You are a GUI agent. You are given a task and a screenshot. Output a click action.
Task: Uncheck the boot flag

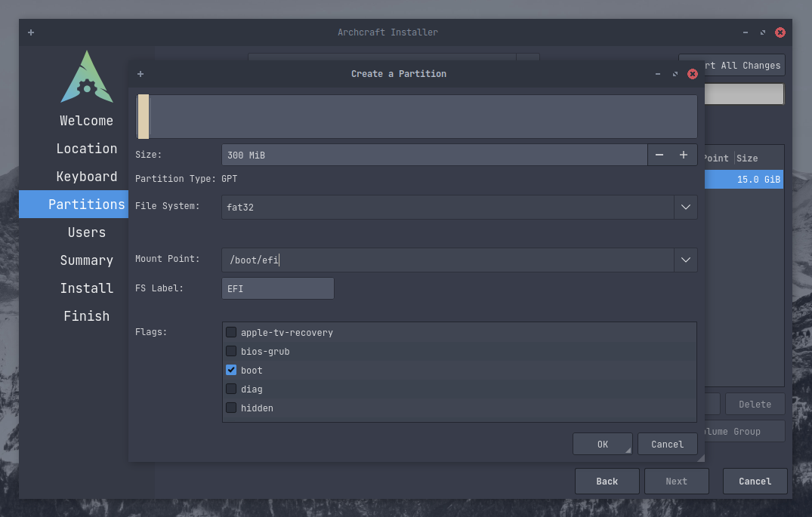(231, 370)
